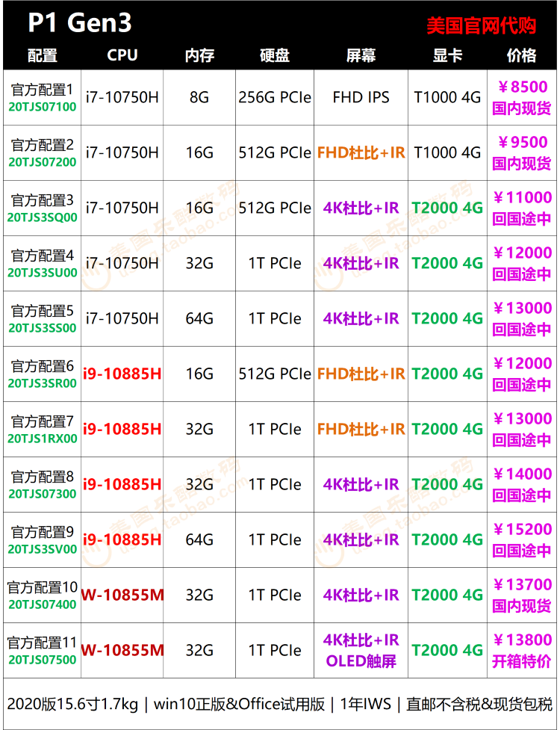
Task: Click model code 20TJS07300
Action: pos(43,494)
